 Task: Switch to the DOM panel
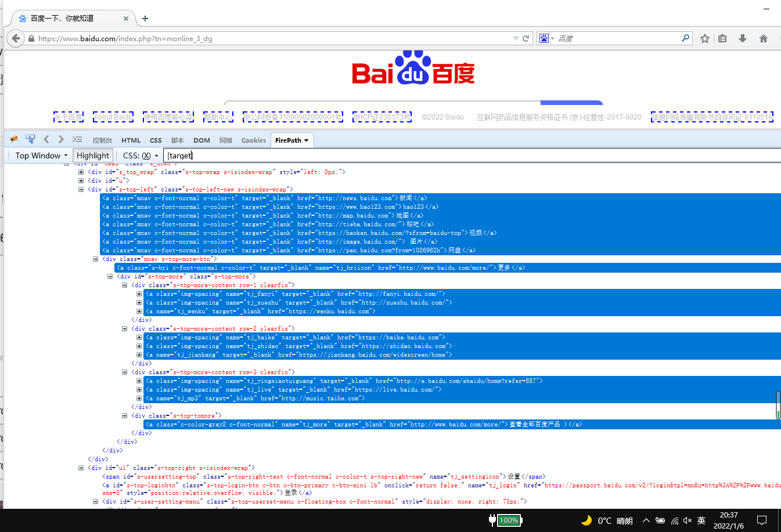(201, 140)
